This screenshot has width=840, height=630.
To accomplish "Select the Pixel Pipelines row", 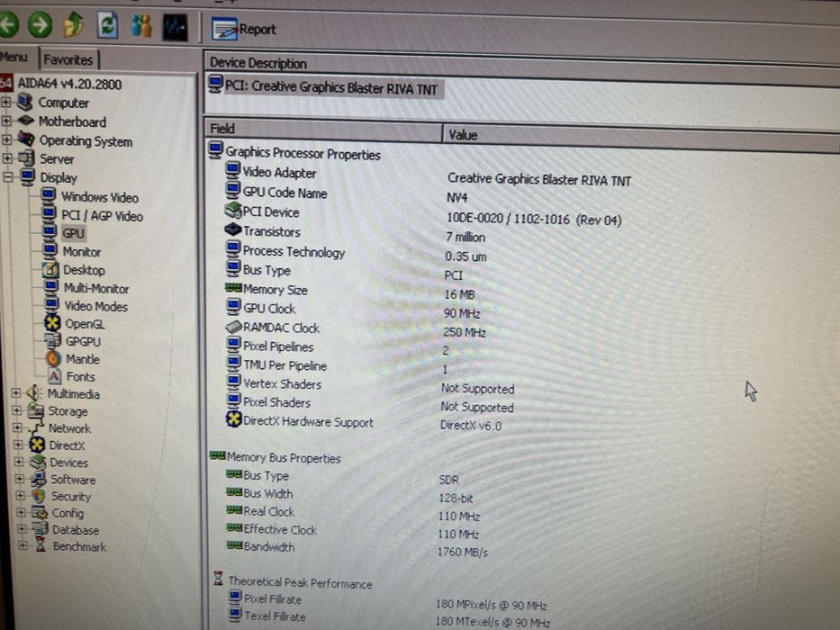I will [338, 348].
